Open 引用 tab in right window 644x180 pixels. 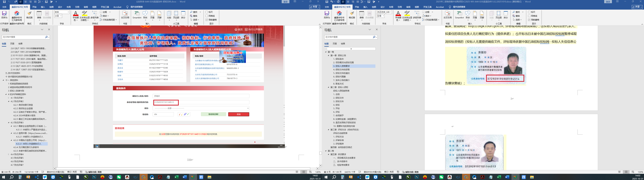[400, 7]
